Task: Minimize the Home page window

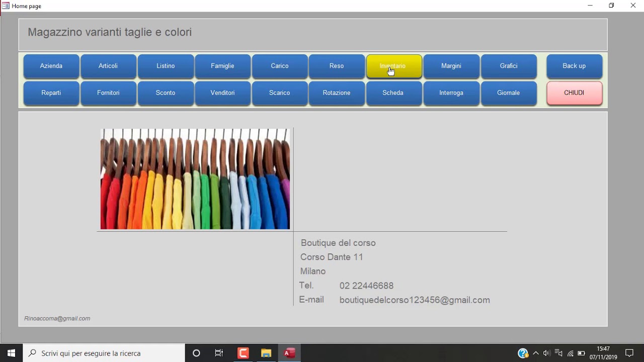Action: tap(590, 6)
